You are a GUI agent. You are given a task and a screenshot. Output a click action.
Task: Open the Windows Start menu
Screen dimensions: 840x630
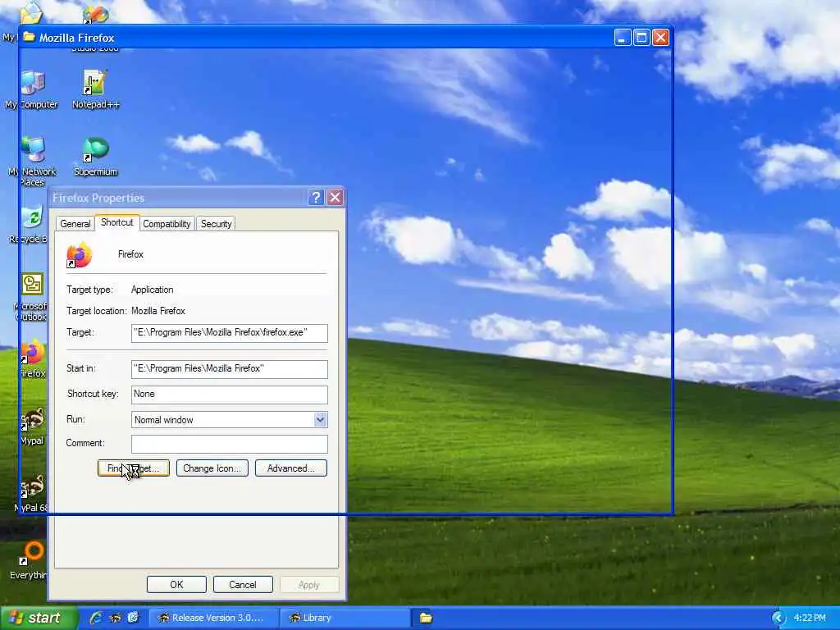(x=39, y=618)
